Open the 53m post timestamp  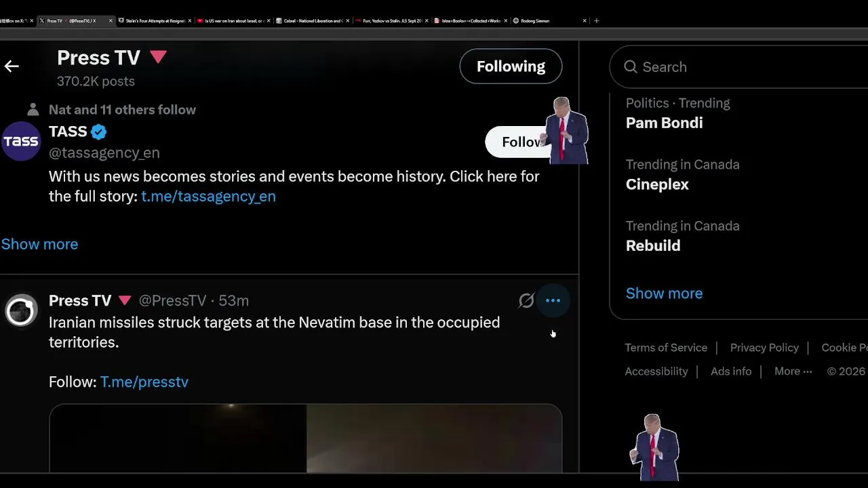[x=233, y=300]
